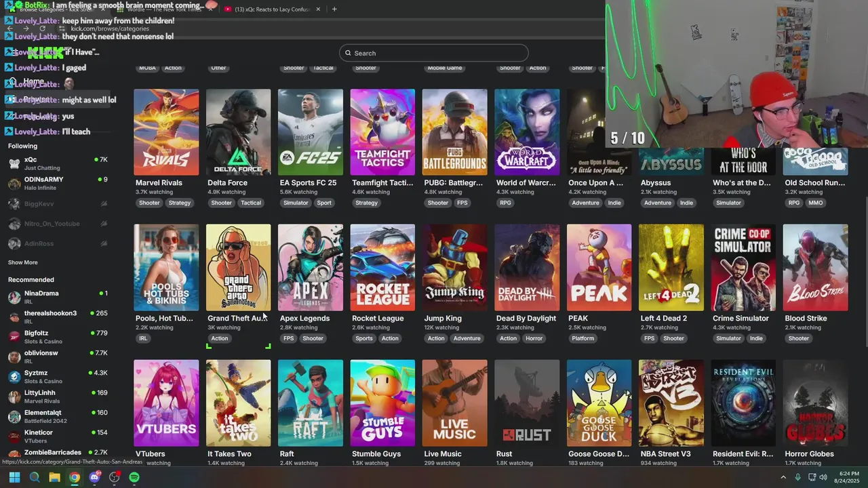868x488 pixels.
Task: Open PEAK category thumbnail
Action: coord(599,268)
